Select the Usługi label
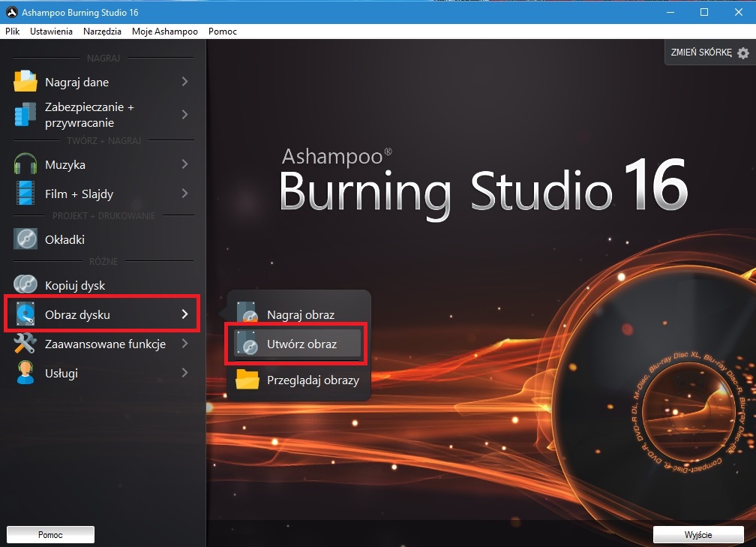756x547 pixels. point(61,374)
